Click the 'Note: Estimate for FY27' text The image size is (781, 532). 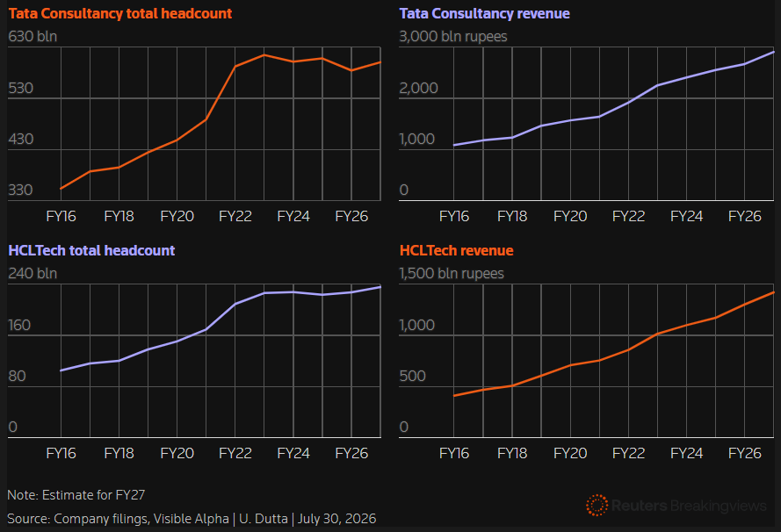pyautogui.click(x=76, y=495)
